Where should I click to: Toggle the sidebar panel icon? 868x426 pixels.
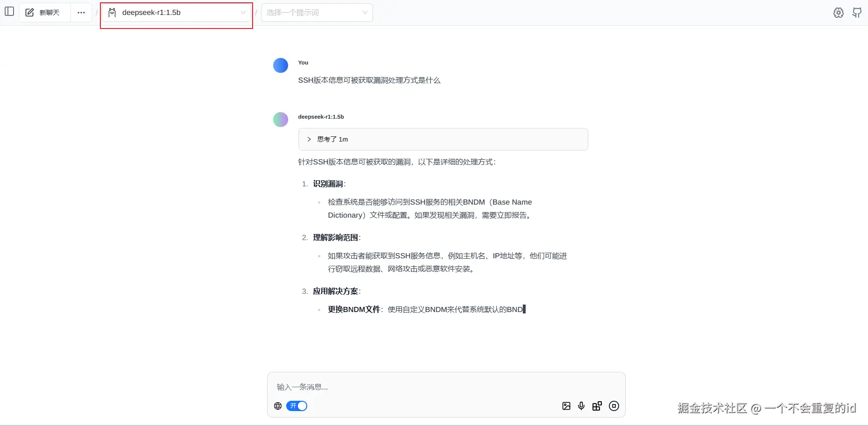coord(9,12)
